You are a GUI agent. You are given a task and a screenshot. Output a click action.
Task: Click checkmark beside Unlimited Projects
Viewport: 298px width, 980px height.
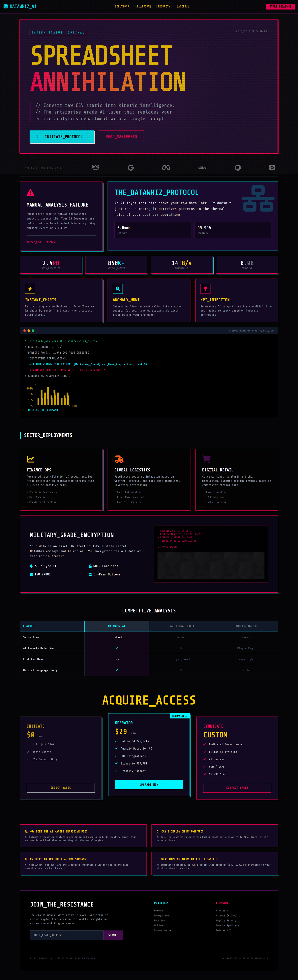(x=117, y=741)
